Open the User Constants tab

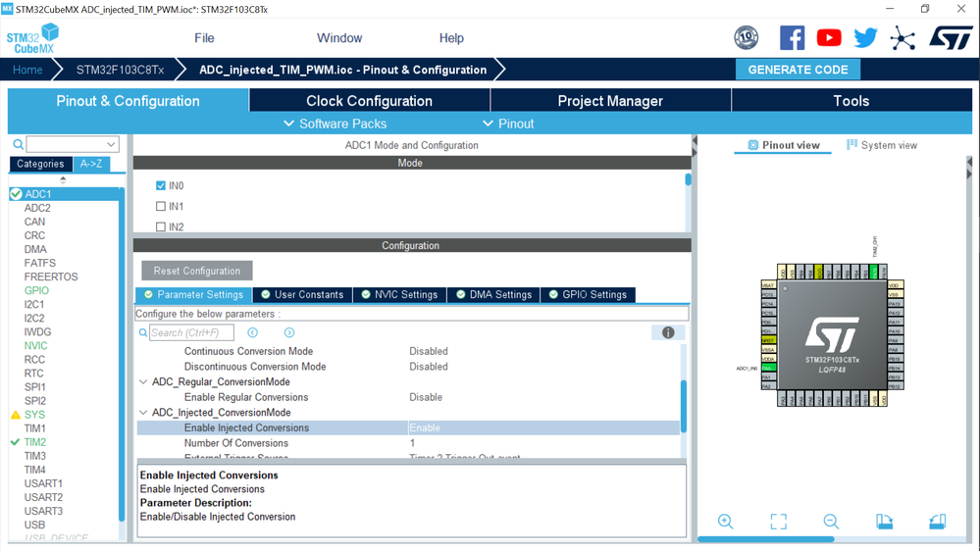click(x=302, y=295)
